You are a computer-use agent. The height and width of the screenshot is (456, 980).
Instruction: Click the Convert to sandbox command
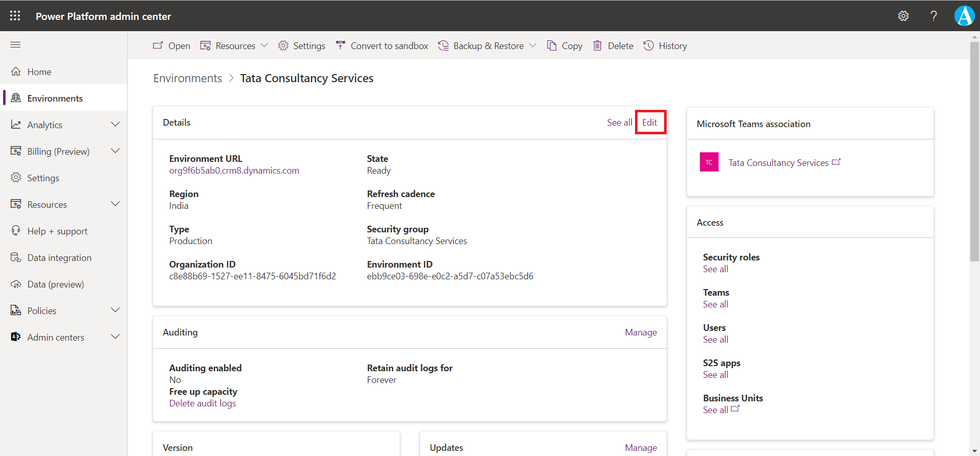(382, 46)
